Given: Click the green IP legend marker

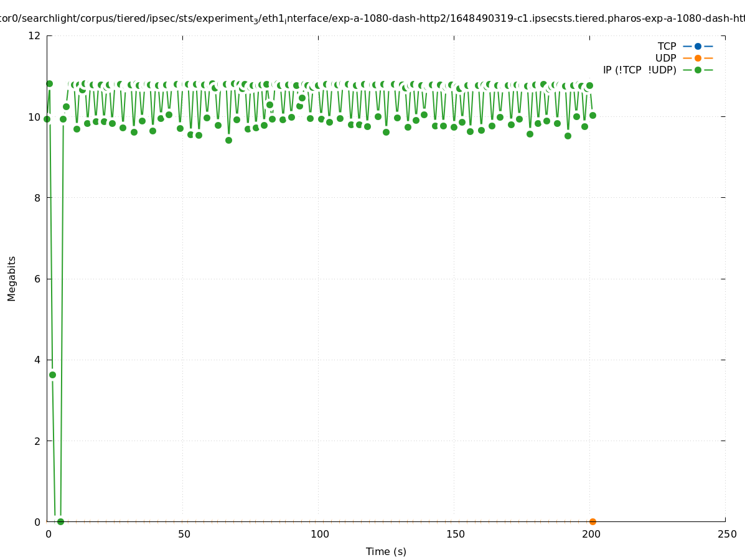Looking at the screenshot, I should coord(698,70).
